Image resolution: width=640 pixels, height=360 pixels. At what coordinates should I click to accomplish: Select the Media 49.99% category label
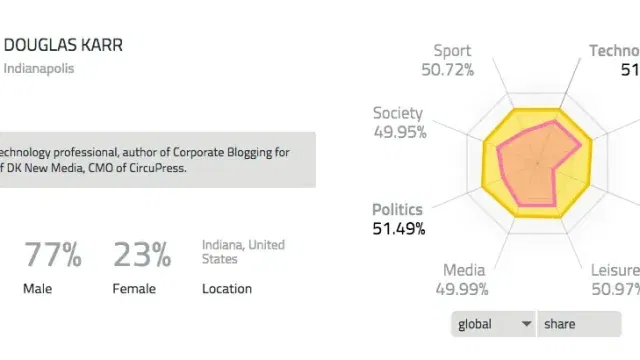(x=462, y=280)
